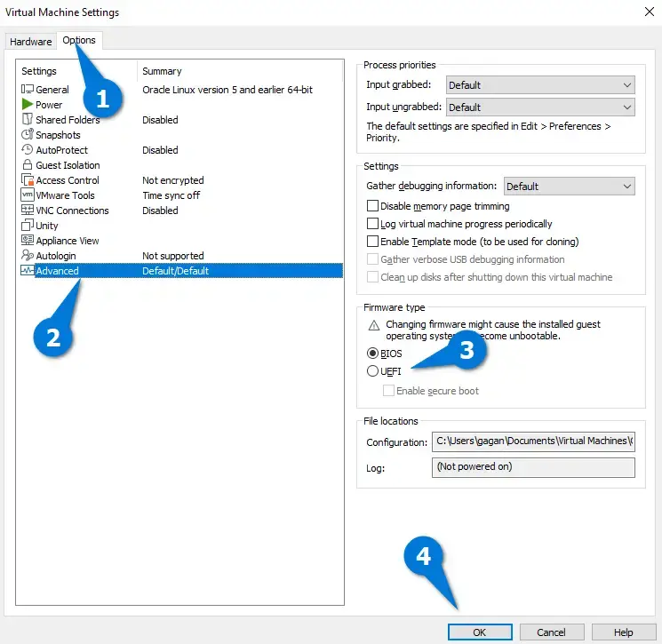The image size is (662, 644).
Task: Click the Cancel button
Action: pyautogui.click(x=552, y=632)
